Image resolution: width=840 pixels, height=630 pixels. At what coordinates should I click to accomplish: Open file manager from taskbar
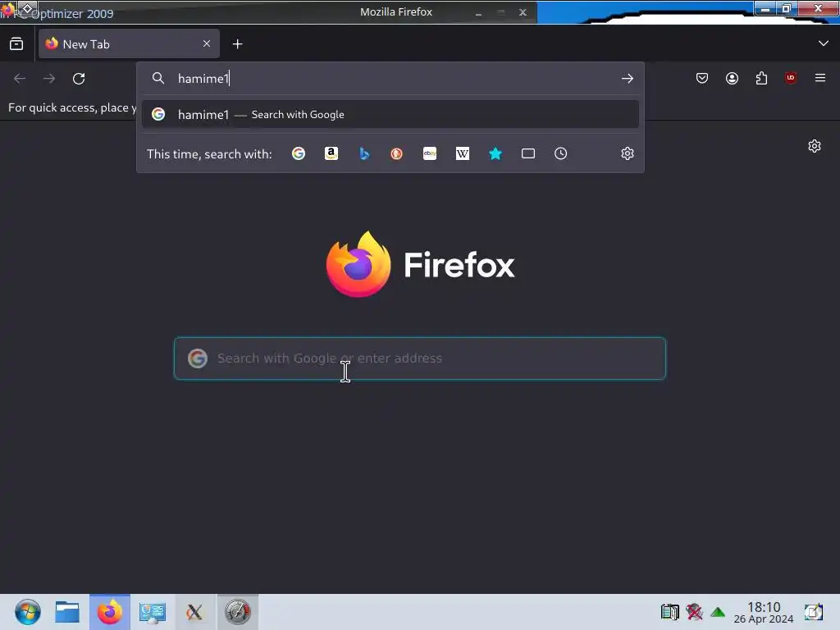[x=67, y=612]
